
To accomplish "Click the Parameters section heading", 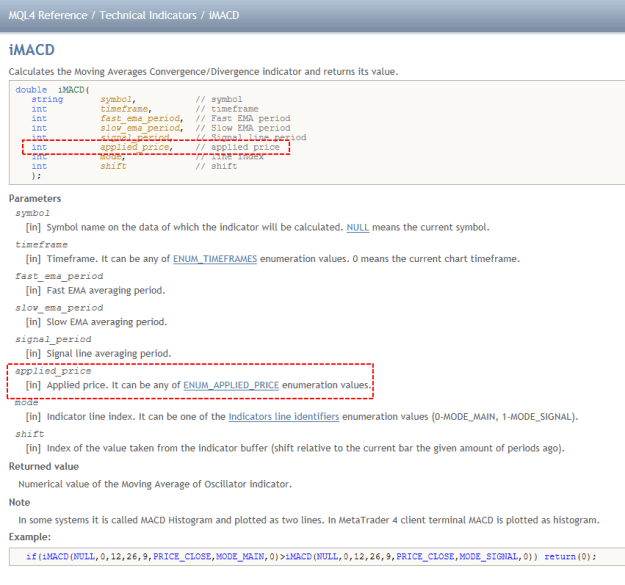I will [35, 198].
